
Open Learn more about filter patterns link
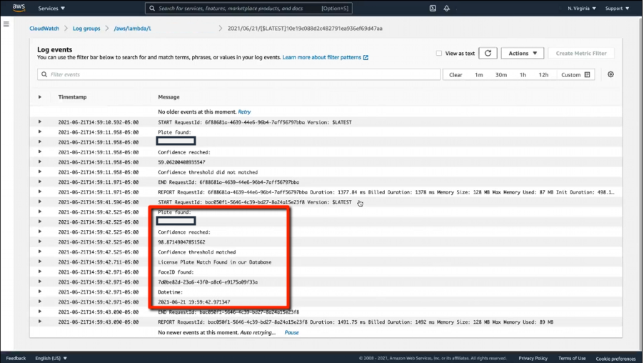point(326,58)
